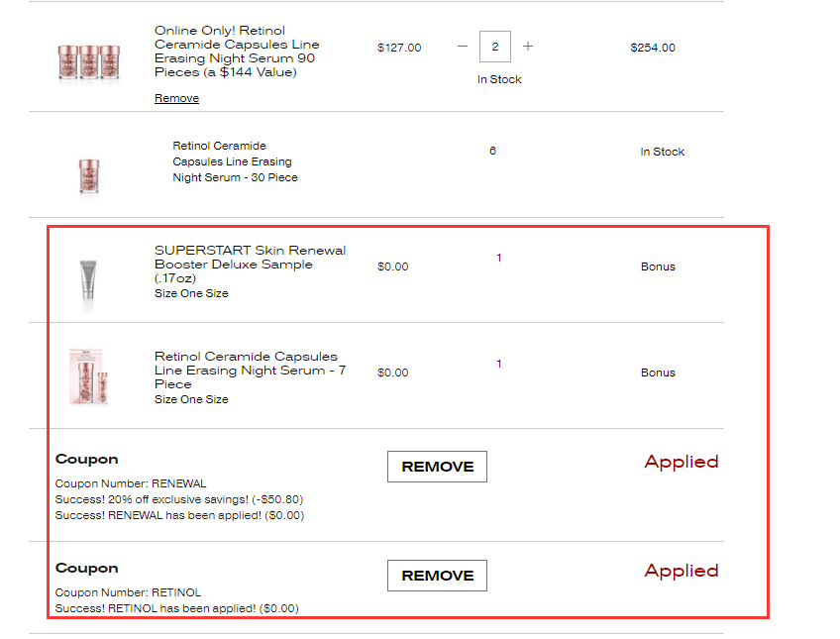Open the SUPERSTART Booster sample tube thumbnail
Screen dimensions: 840x639
(x=88, y=284)
